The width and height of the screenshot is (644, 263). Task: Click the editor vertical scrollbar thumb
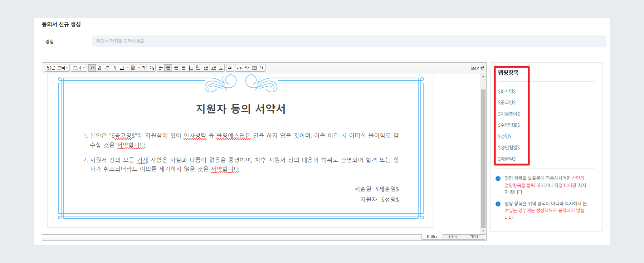[483, 159]
